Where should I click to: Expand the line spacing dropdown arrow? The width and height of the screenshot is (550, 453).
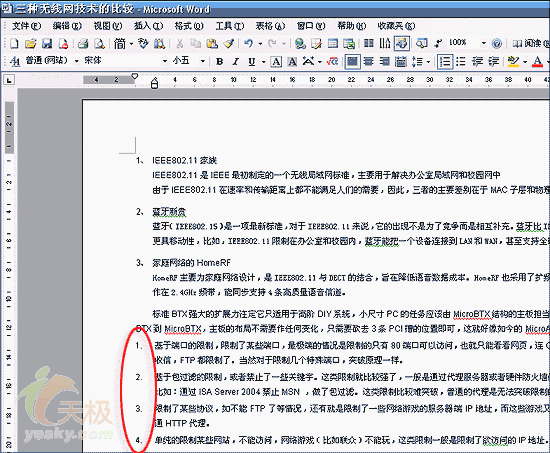(429, 62)
